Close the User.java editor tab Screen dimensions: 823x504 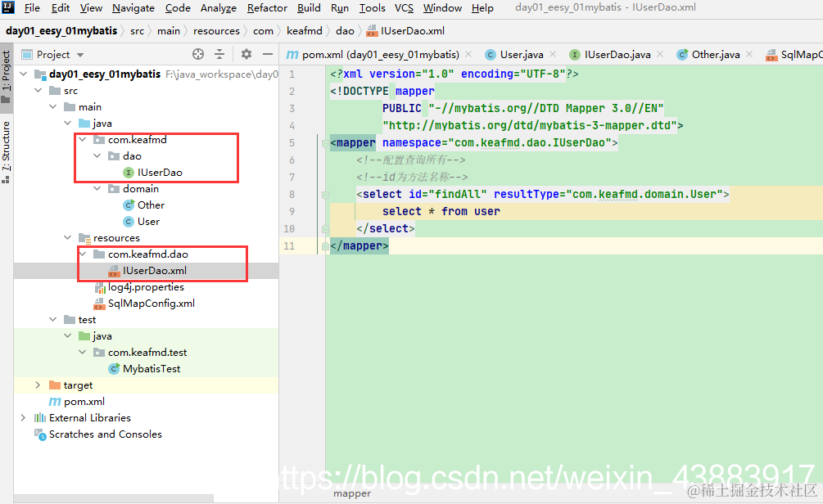[553, 54]
